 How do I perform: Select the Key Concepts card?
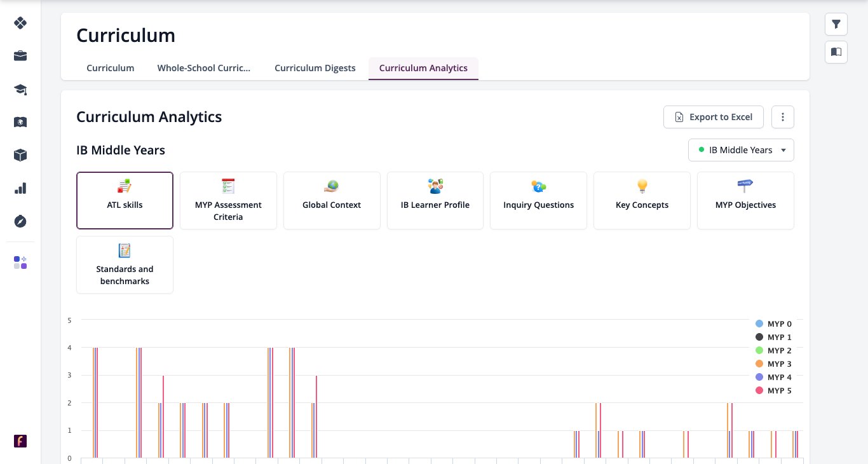(642, 200)
